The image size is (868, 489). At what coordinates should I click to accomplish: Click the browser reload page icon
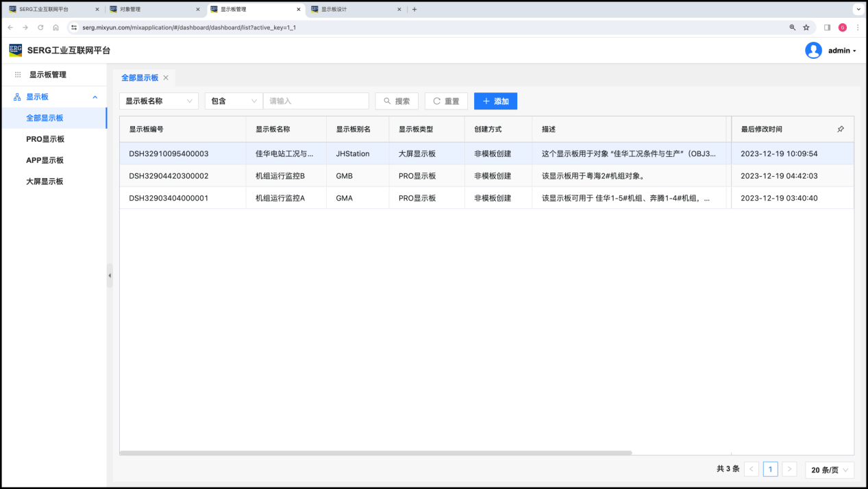(40, 27)
